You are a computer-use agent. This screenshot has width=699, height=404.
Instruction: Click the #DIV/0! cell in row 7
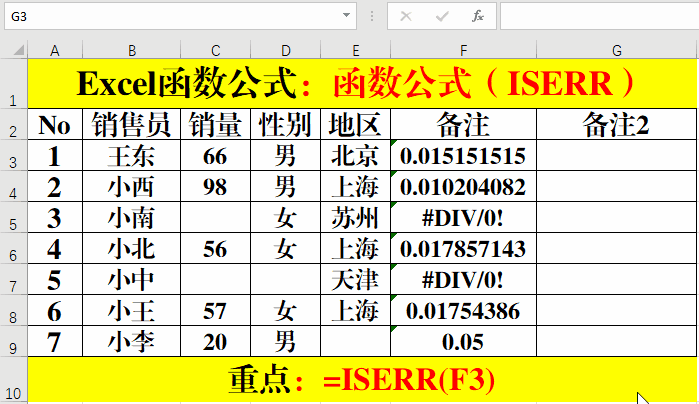tap(463, 279)
